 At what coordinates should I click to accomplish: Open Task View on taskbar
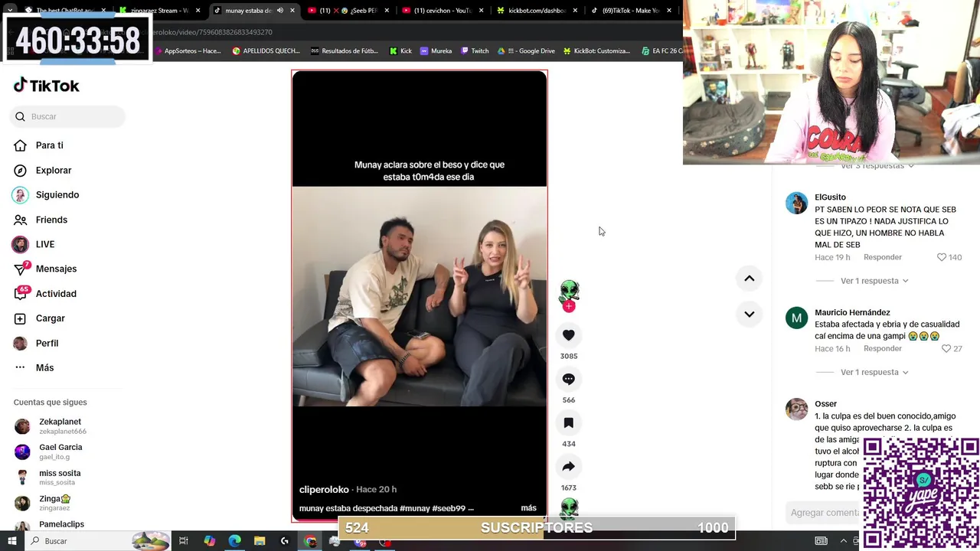pos(184,541)
